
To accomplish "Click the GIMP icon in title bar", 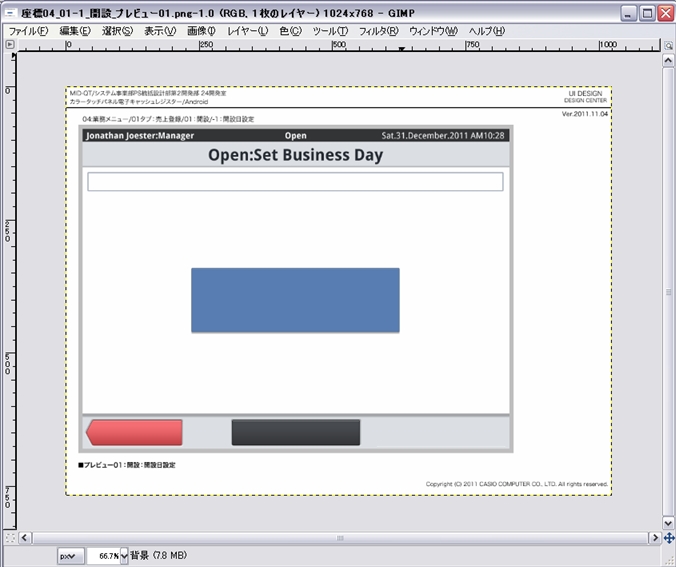I will click(x=11, y=13).
